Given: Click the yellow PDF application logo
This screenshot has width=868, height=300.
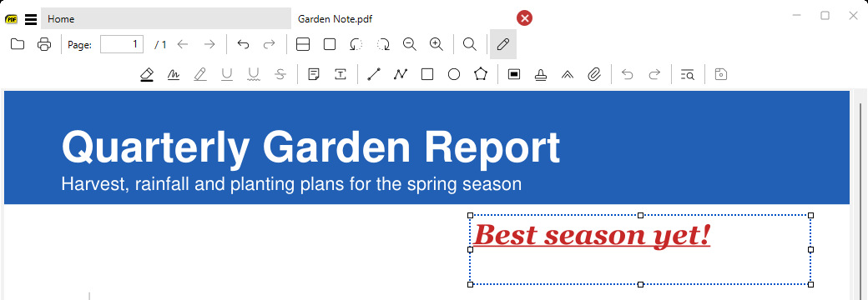Looking at the screenshot, I should (x=11, y=19).
